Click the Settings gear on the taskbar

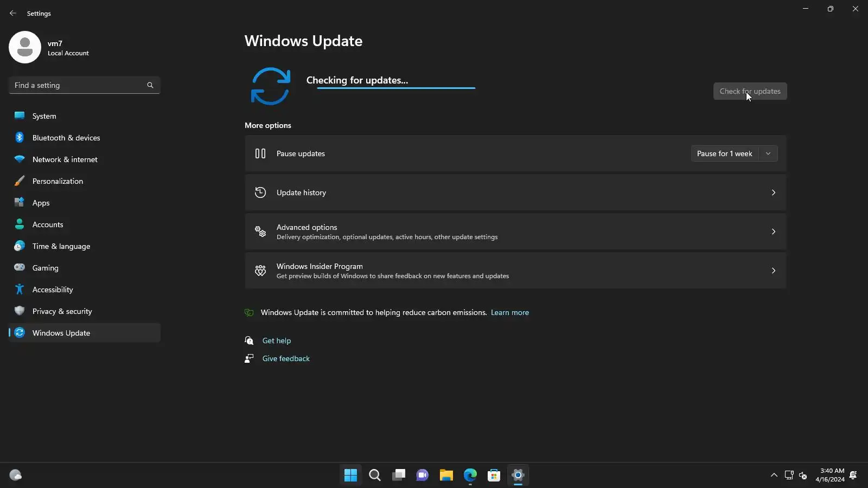tap(518, 475)
